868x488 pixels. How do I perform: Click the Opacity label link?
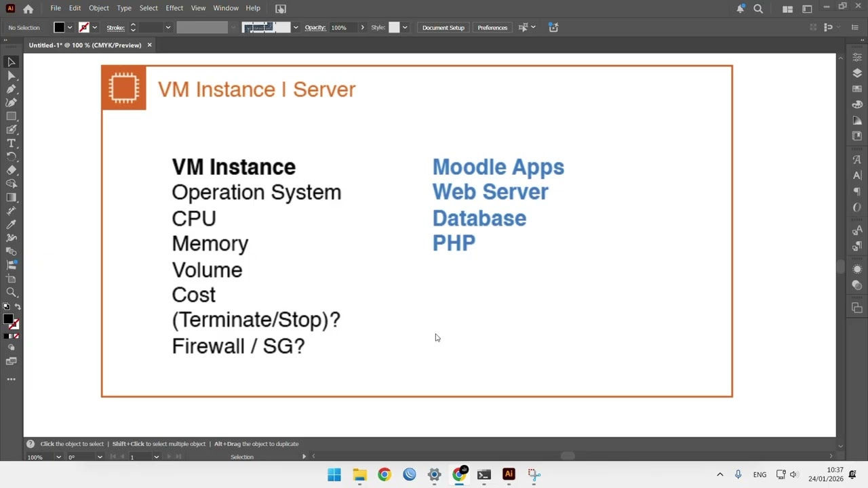click(315, 28)
